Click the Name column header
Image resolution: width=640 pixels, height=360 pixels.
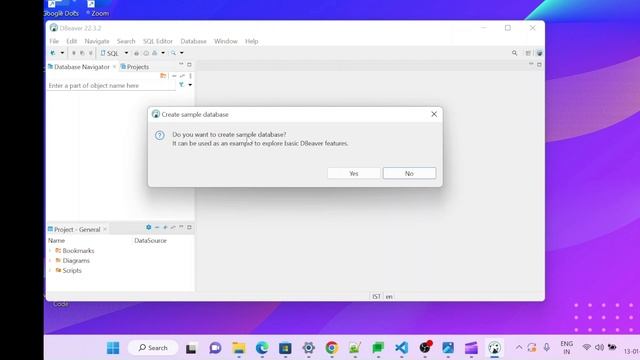[x=57, y=240]
